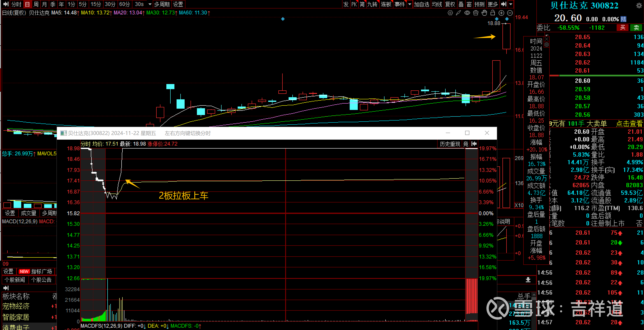The height and width of the screenshot is (330, 644).
Task: Switch to 1分 minute chart
Action: (x=72, y=4)
